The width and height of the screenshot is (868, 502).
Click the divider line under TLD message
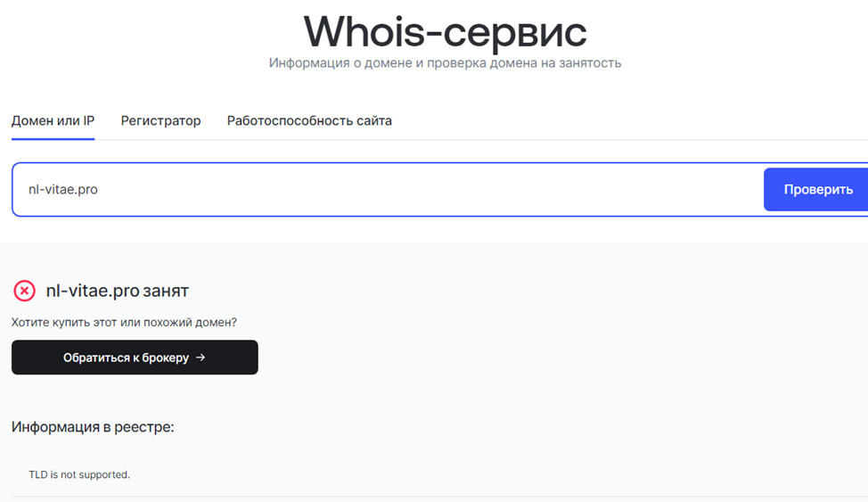pyautogui.click(x=437, y=497)
